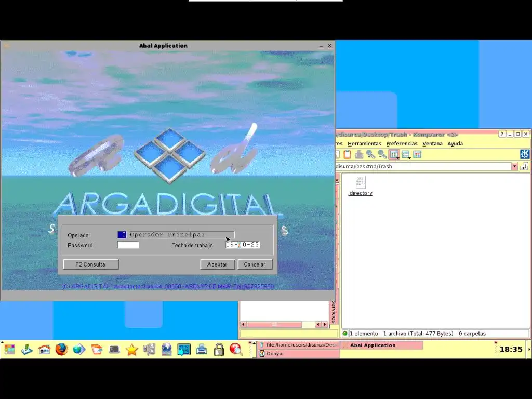Open Preferencias menu in Konqueror

(402, 143)
